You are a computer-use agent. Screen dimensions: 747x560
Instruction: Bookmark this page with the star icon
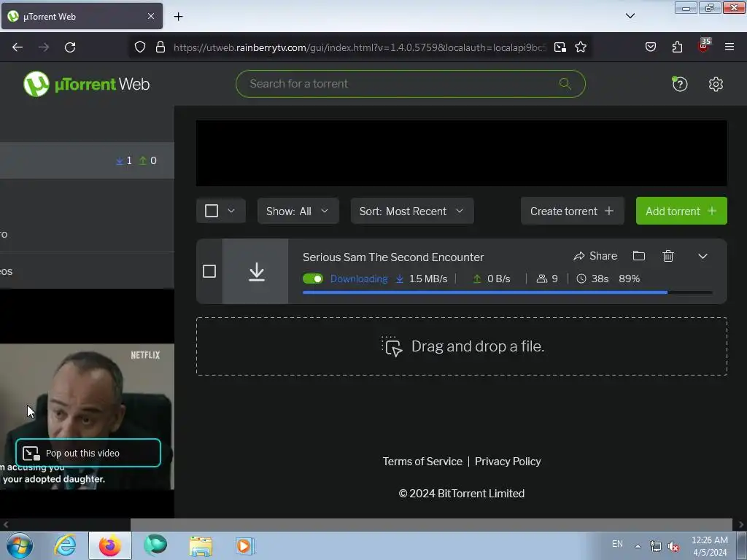click(580, 47)
